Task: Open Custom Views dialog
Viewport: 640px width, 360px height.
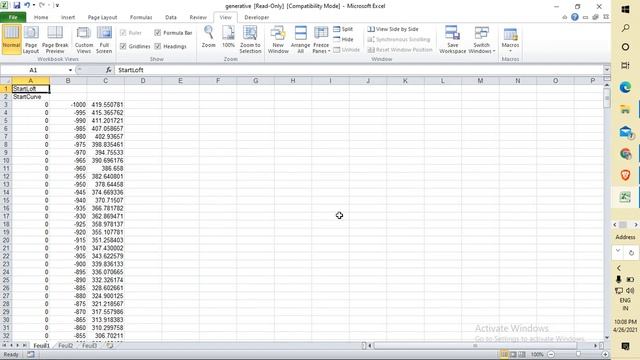Action: (x=84, y=39)
